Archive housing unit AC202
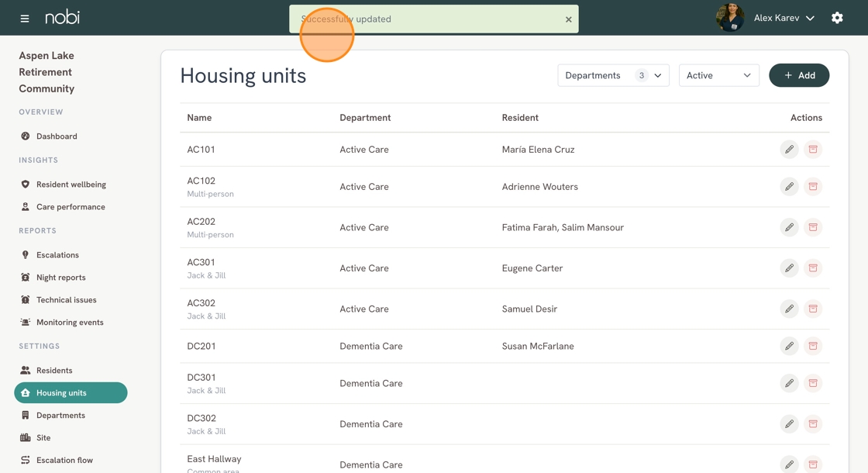The height and width of the screenshot is (473, 868). point(813,227)
